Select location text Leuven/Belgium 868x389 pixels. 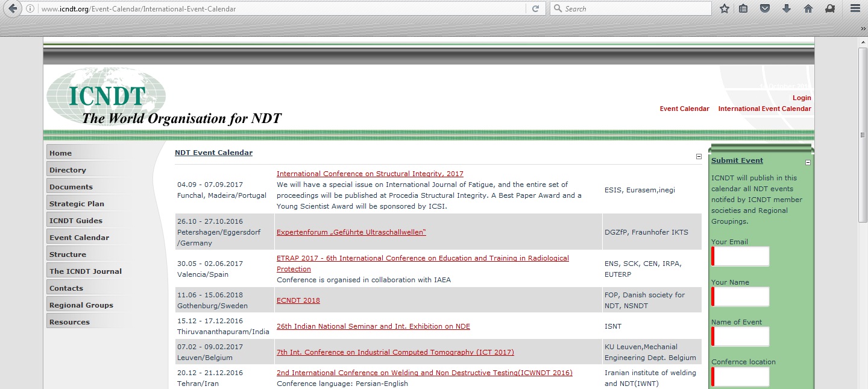click(x=205, y=358)
